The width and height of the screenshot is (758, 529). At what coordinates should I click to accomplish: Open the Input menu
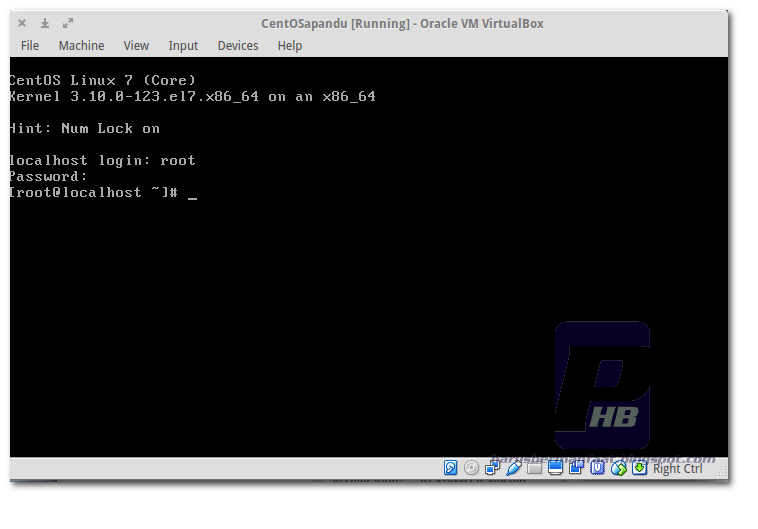tap(183, 45)
